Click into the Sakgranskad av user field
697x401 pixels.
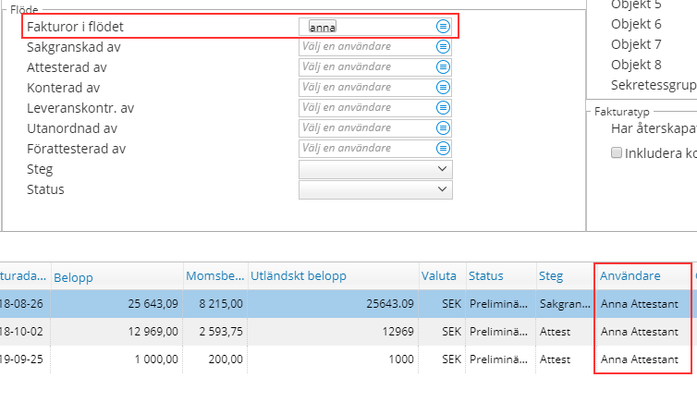point(365,47)
